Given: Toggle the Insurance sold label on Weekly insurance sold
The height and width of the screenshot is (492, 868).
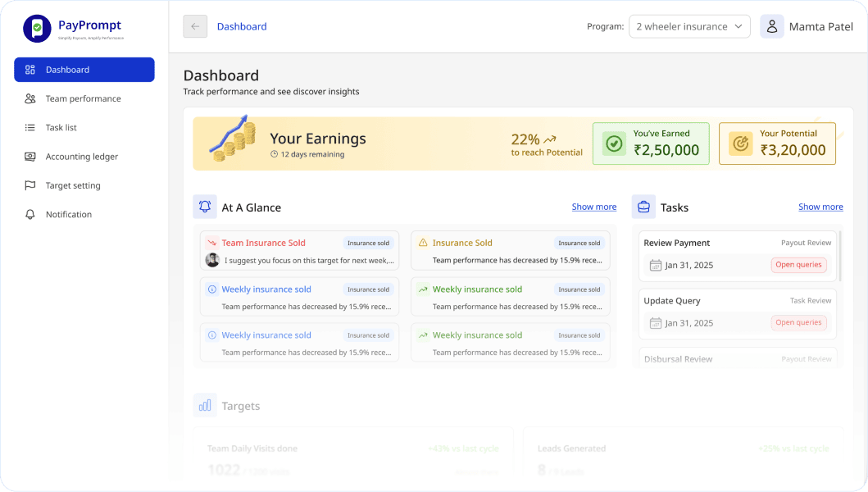Looking at the screenshot, I should pyautogui.click(x=371, y=289).
